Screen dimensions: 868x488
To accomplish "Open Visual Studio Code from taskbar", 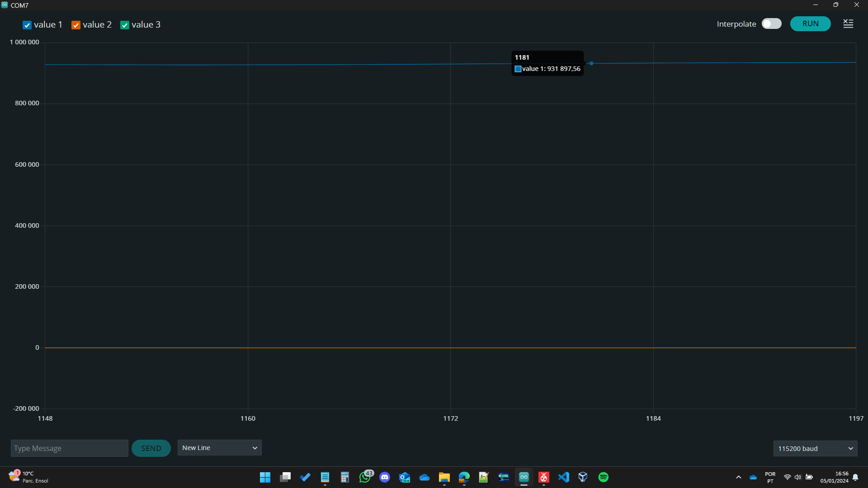I will click(x=563, y=477).
